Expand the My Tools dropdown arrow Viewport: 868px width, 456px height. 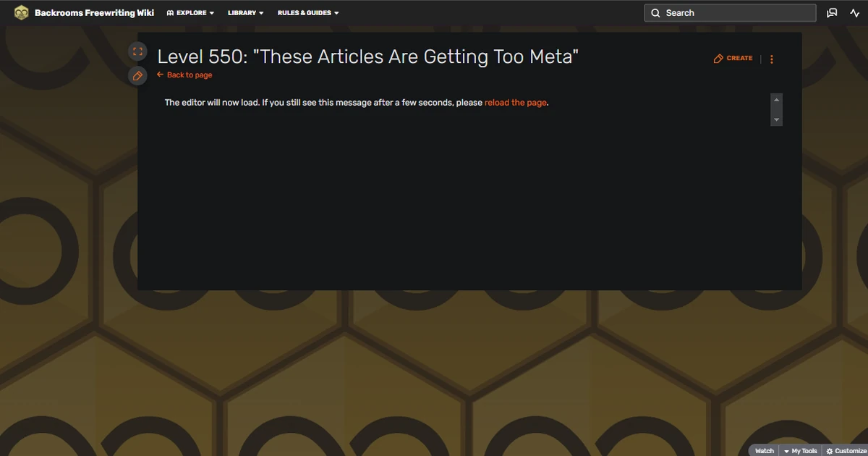tap(785, 450)
